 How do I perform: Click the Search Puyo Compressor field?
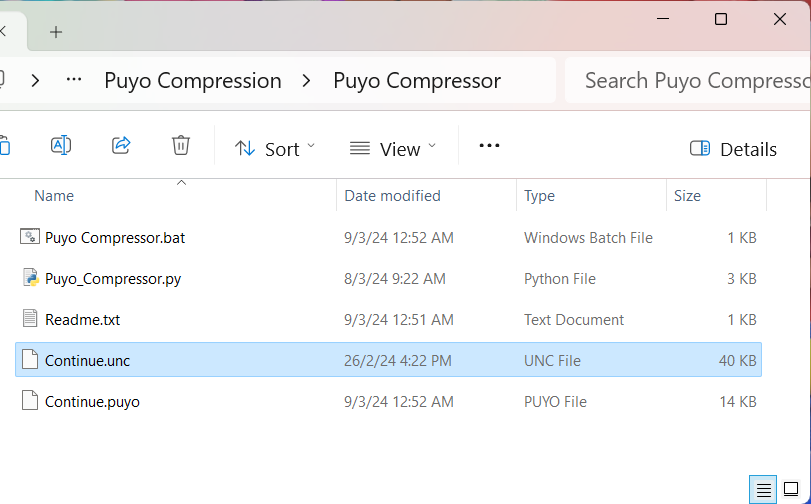pyautogui.click(x=688, y=80)
